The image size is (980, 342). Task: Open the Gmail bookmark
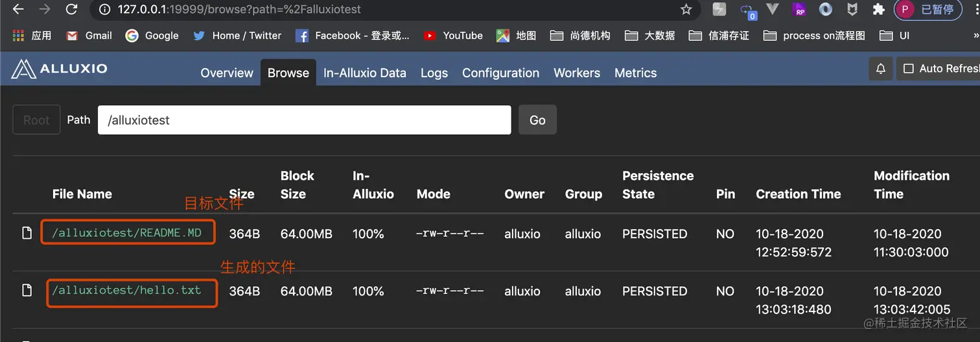coord(89,36)
